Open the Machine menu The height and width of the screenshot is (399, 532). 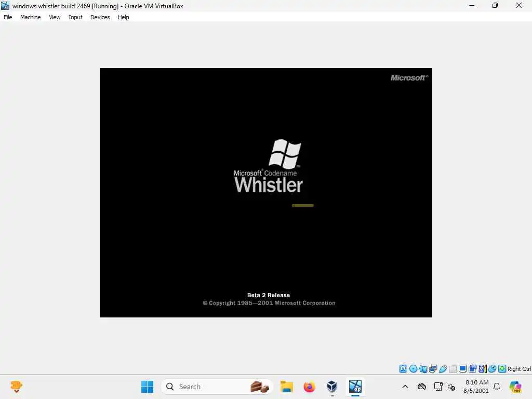tap(30, 17)
